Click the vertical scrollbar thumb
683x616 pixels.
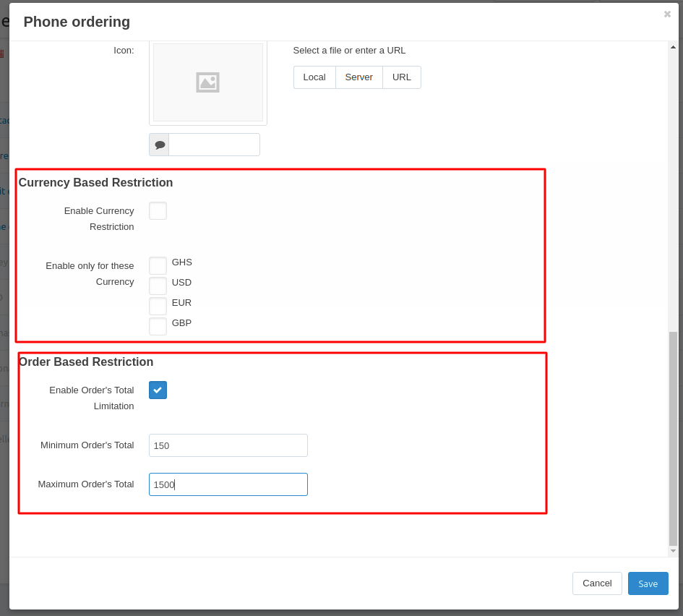pos(673,437)
